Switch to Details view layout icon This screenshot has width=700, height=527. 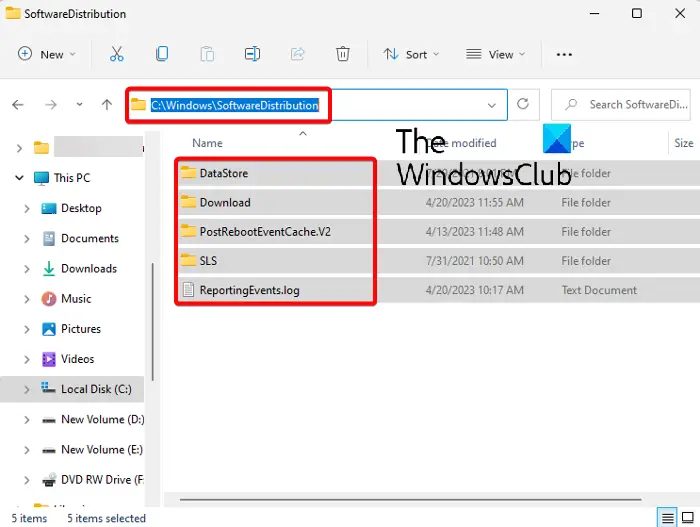667,518
